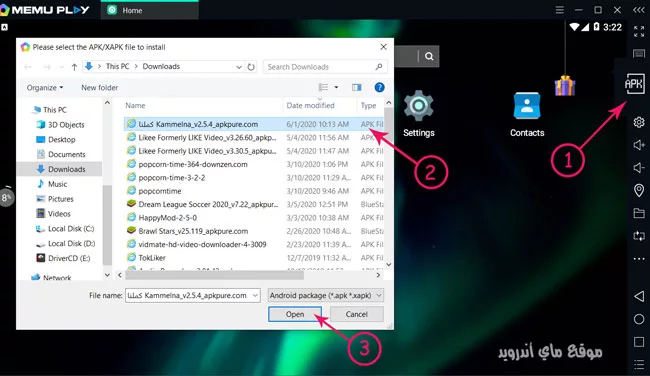Click the Open button

[295, 314]
